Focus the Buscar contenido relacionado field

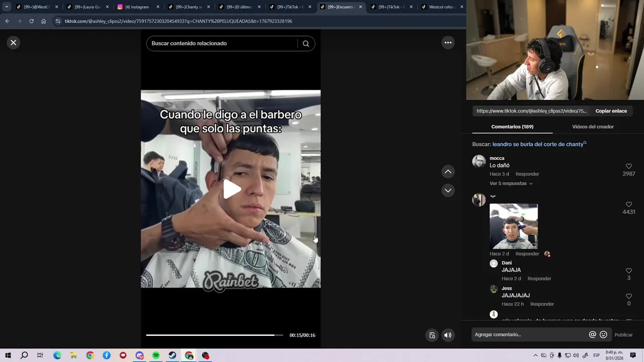point(223,43)
